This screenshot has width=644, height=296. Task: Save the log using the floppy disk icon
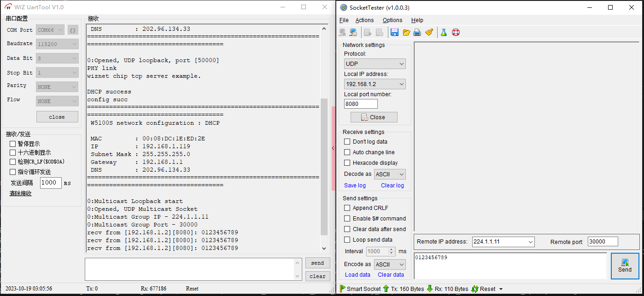[394, 32]
